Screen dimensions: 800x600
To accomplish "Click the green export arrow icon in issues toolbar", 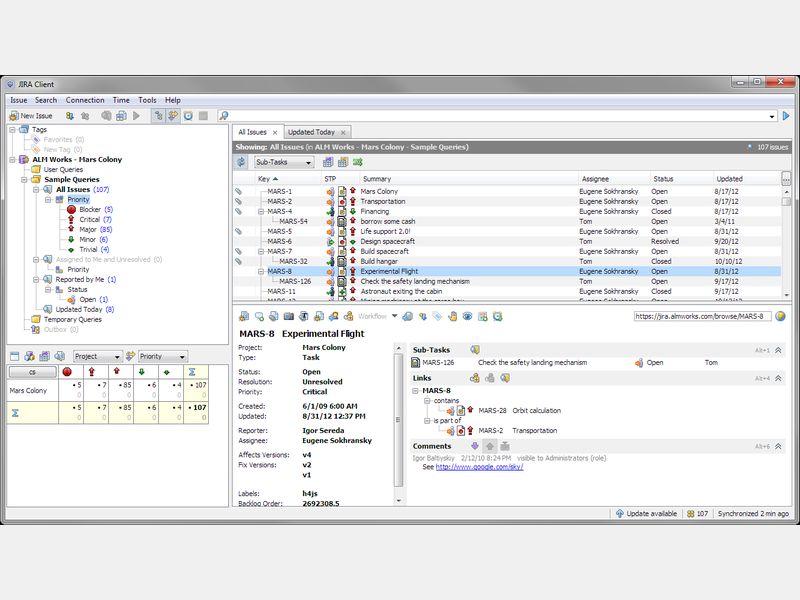I will coord(358,162).
